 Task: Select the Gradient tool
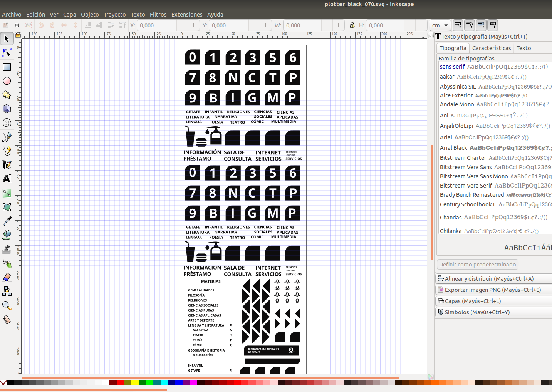pyautogui.click(x=7, y=193)
